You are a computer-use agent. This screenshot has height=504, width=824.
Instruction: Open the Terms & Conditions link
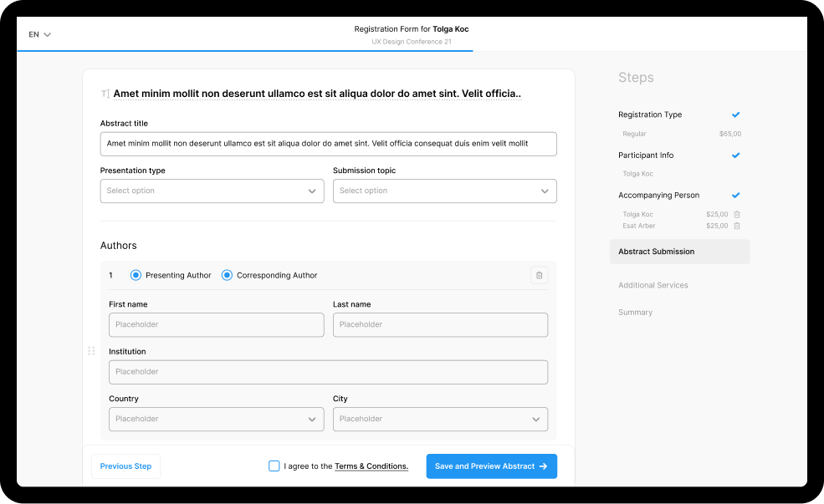coord(371,466)
